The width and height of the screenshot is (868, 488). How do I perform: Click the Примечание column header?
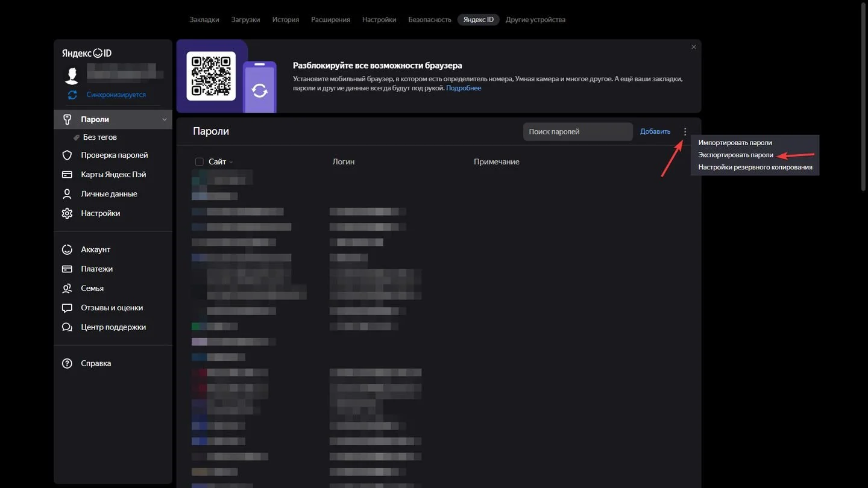pos(497,162)
